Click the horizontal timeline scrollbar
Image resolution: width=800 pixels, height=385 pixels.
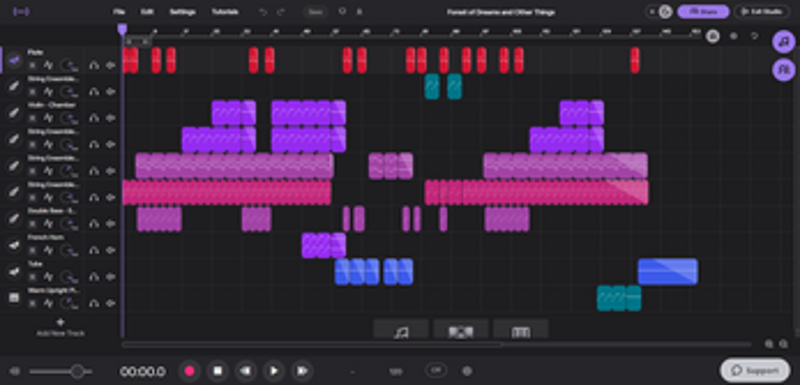[x=311, y=345]
